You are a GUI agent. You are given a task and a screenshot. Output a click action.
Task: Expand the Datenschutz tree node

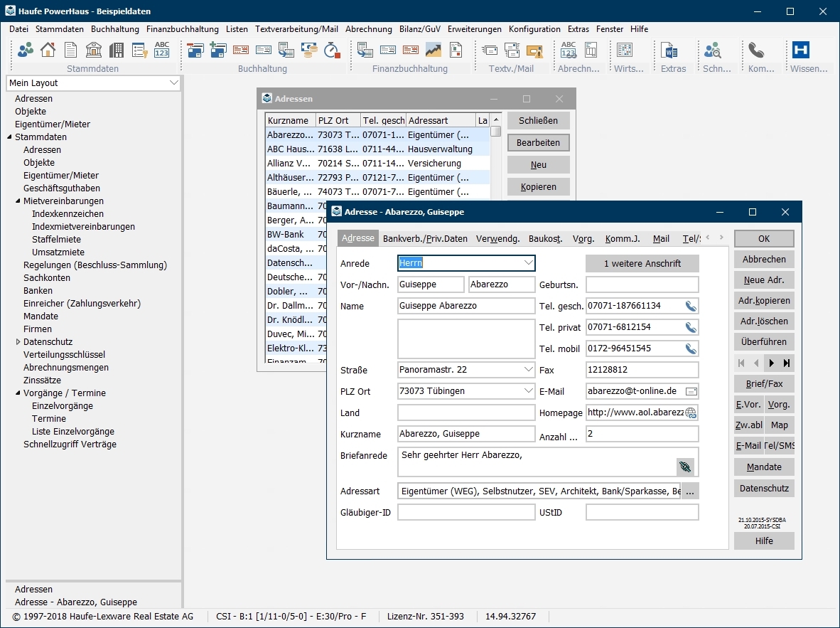click(18, 342)
